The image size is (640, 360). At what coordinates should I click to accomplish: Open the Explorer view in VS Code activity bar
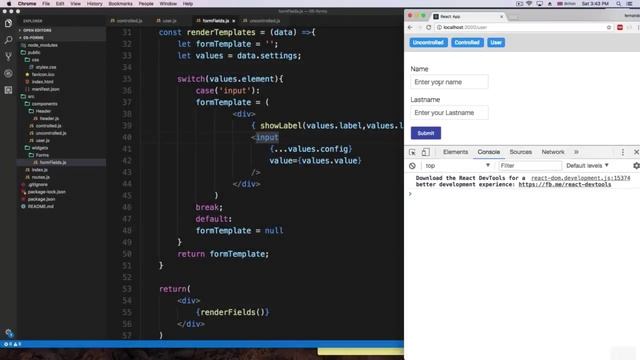click(x=8, y=23)
